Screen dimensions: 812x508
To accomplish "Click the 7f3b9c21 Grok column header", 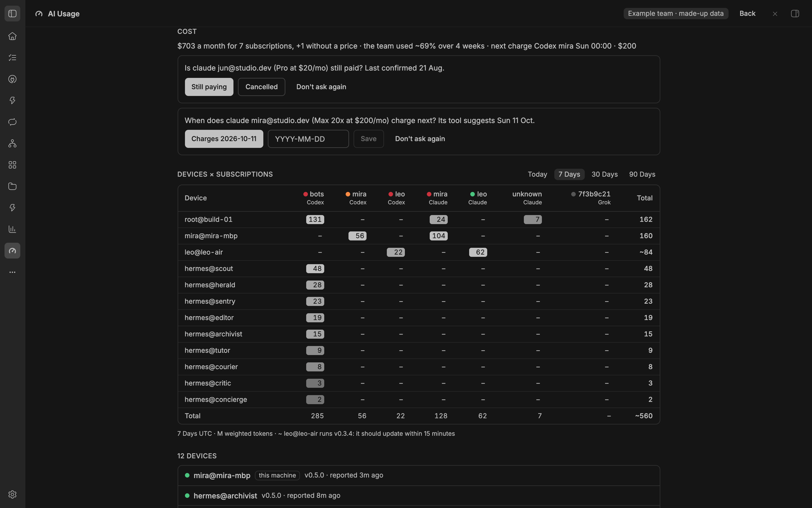I will tap(591, 198).
